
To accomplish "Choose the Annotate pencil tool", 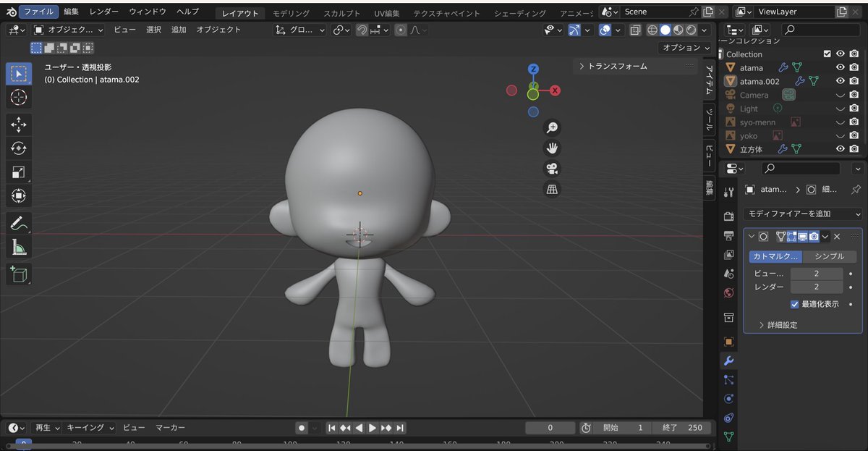I will point(19,224).
